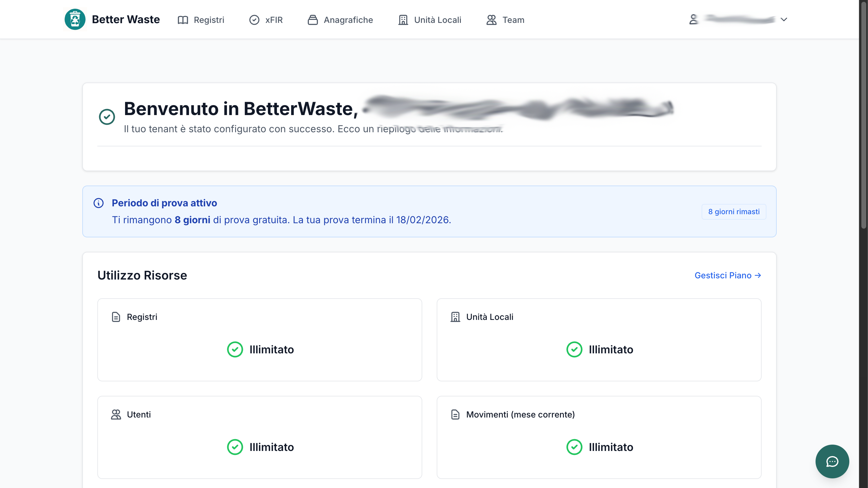Click the green check beside Registri Illimitato
Screen dimensions: 868x488
(x=235, y=349)
